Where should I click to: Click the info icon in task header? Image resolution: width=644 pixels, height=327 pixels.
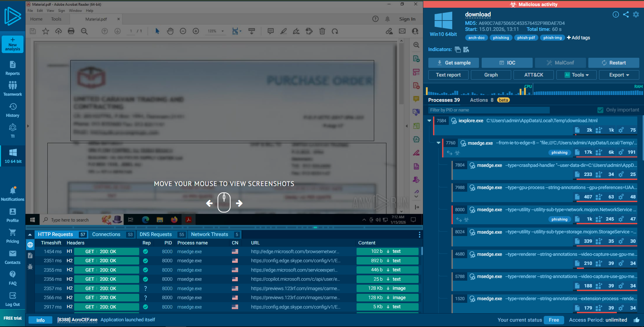[x=615, y=14]
